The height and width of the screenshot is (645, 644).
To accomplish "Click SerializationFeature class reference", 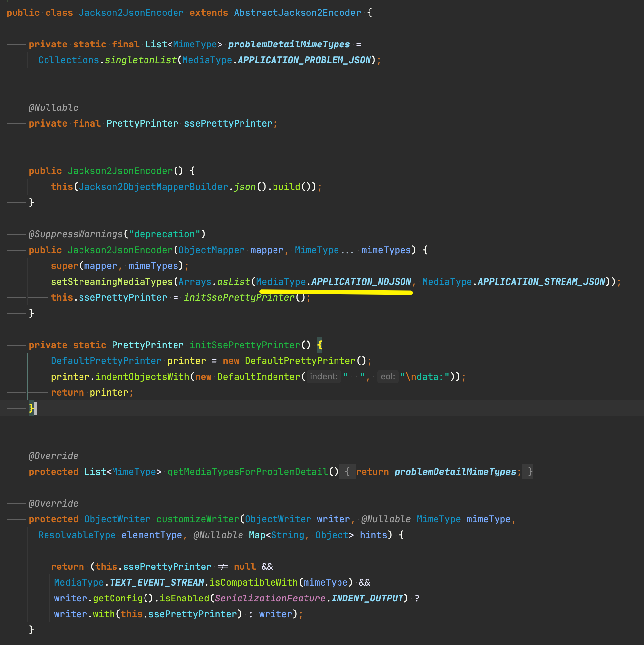I will (x=270, y=598).
